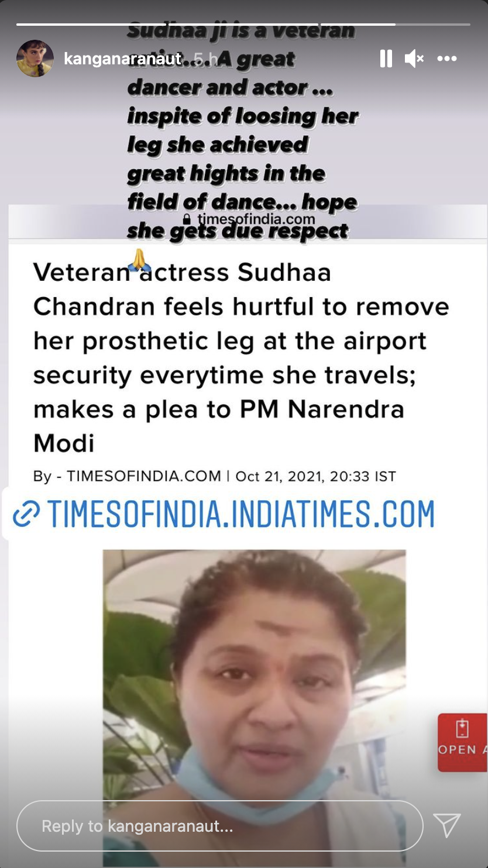Click the first story progress bar segment

(x=167, y=25)
